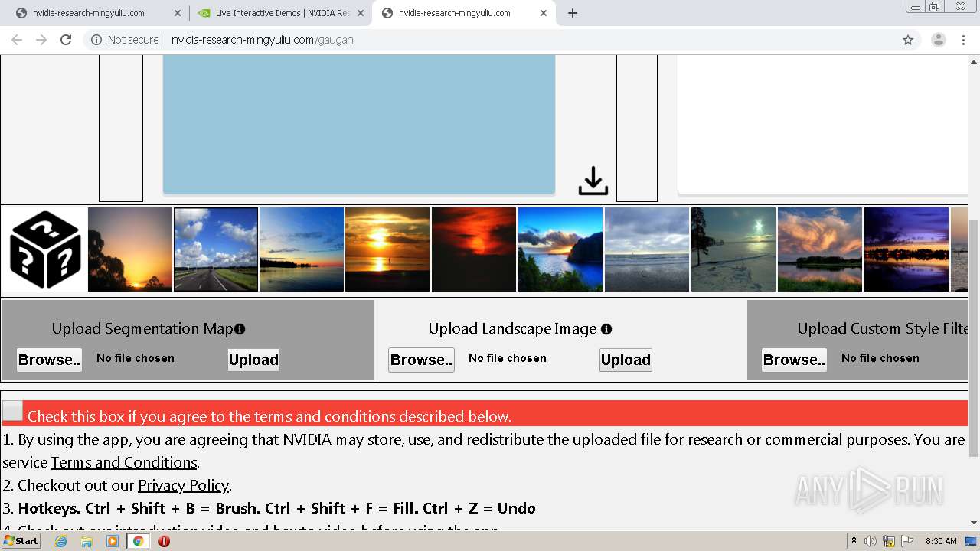This screenshot has width=980, height=551.
Task: Browse for a landscape image file
Action: pyautogui.click(x=421, y=360)
